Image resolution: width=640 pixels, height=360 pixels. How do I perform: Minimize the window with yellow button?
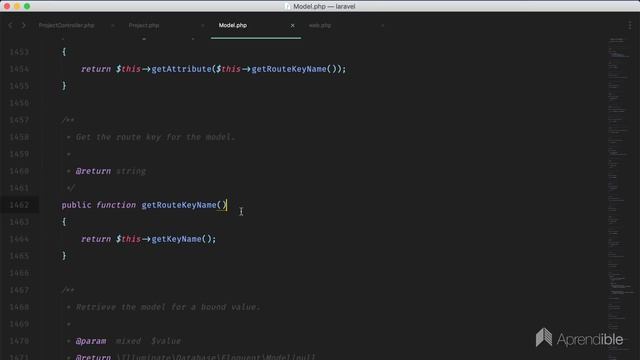point(17,6)
